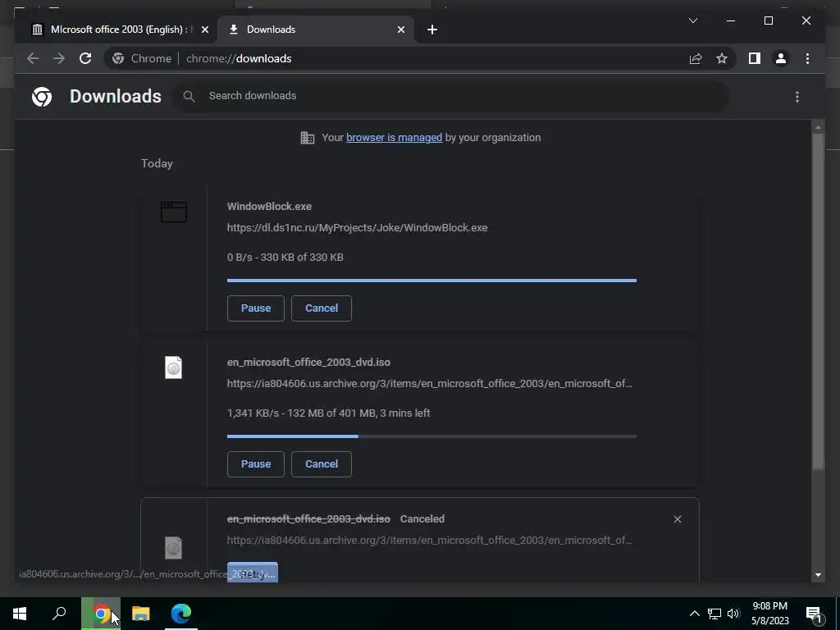The width and height of the screenshot is (840, 630).
Task: Click the scrollbar up arrow
Action: (x=818, y=127)
